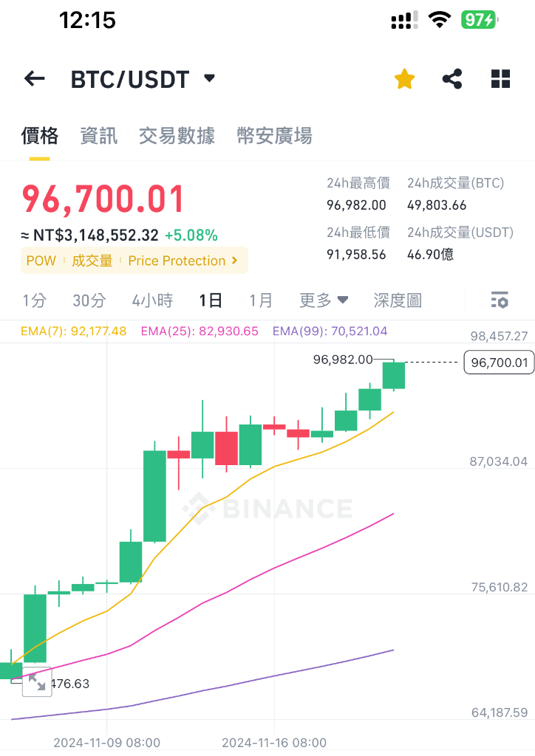
Task: Switch to the 交易數據 tab
Action: [x=177, y=136]
